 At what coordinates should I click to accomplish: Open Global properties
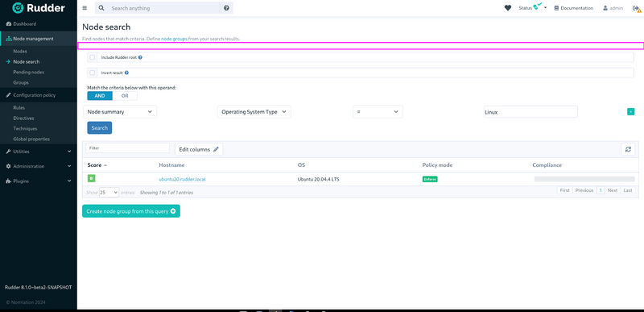pyautogui.click(x=31, y=139)
